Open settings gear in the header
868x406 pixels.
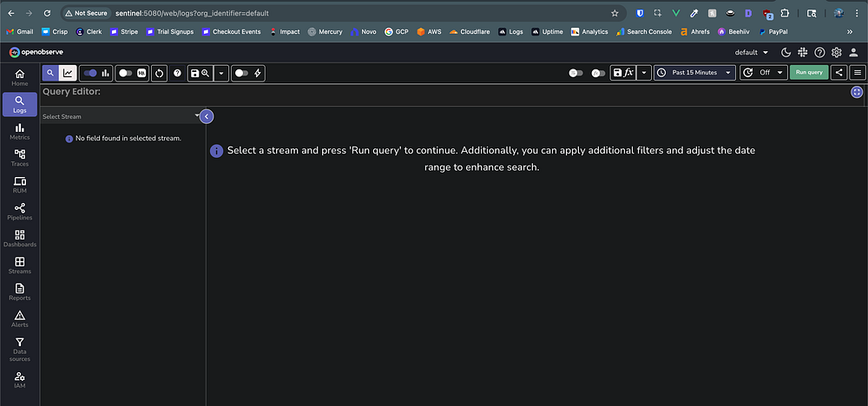pos(837,53)
